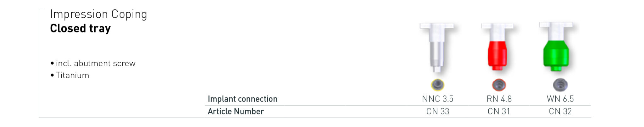Select the RN 4.8 connection label

click(499, 99)
